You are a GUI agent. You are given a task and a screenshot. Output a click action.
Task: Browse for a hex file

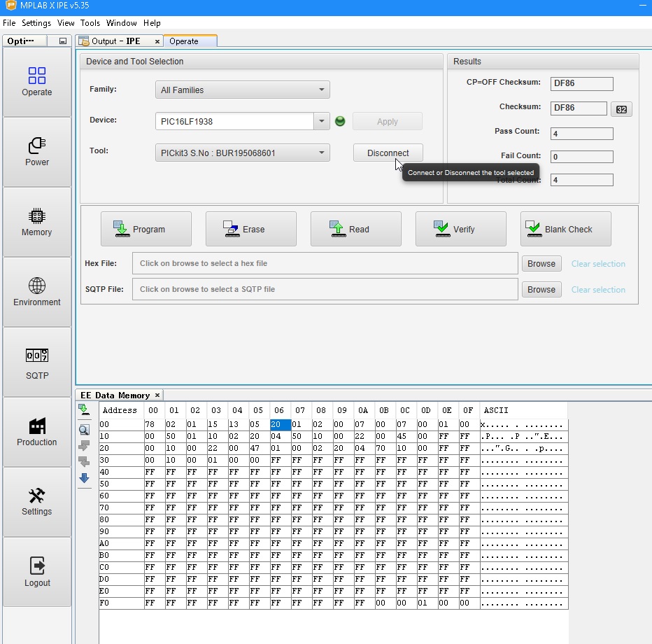tap(541, 264)
